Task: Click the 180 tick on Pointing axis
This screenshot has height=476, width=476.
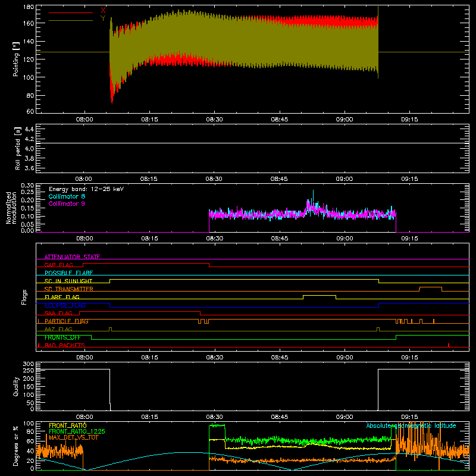Action: [x=29, y=7]
